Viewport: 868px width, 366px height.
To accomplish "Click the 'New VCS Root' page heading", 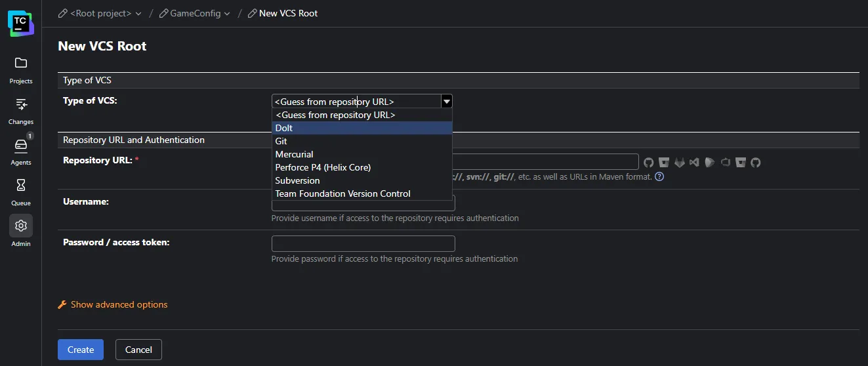I will click(102, 46).
